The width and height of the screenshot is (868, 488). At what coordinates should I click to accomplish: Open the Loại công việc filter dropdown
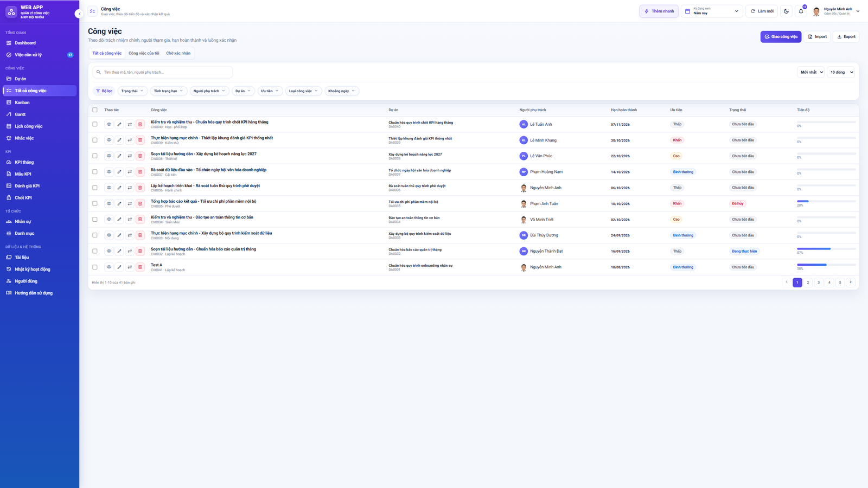303,91
